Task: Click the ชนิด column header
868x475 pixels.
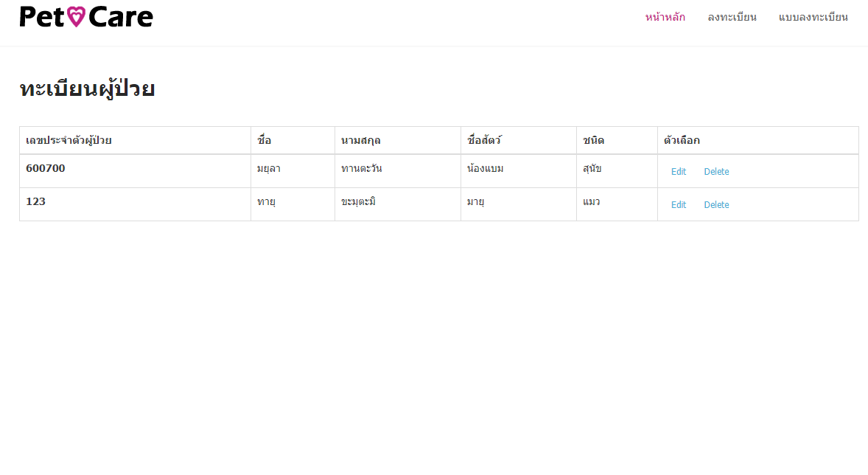Action: coord(593,140)
